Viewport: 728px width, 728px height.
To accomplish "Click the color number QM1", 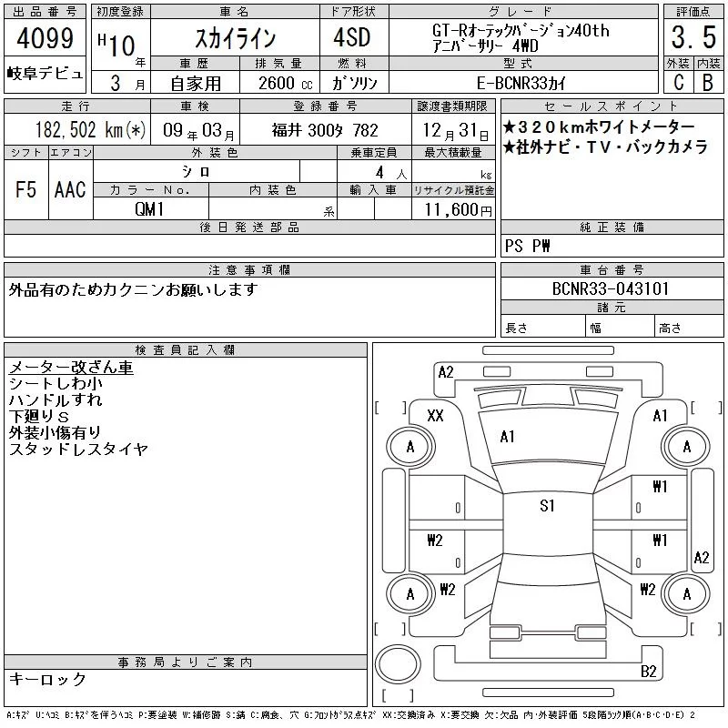I will point(149,209).
